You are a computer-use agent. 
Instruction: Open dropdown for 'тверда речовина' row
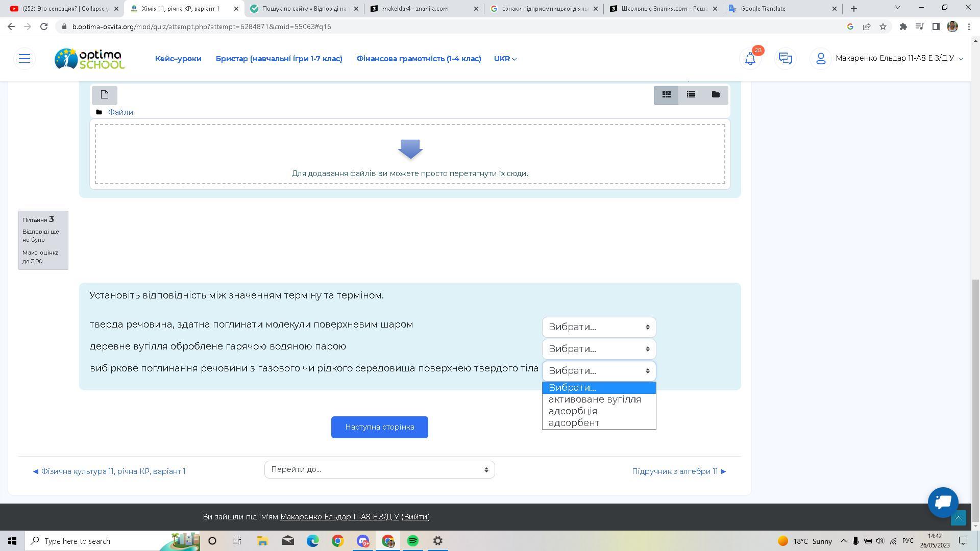pos(599,327)
